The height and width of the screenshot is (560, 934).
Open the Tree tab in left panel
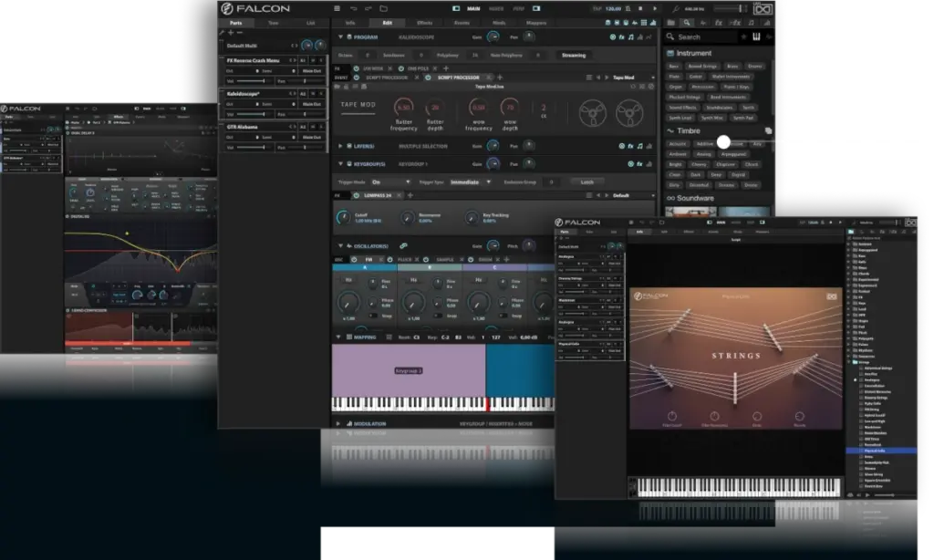point(272,21)
